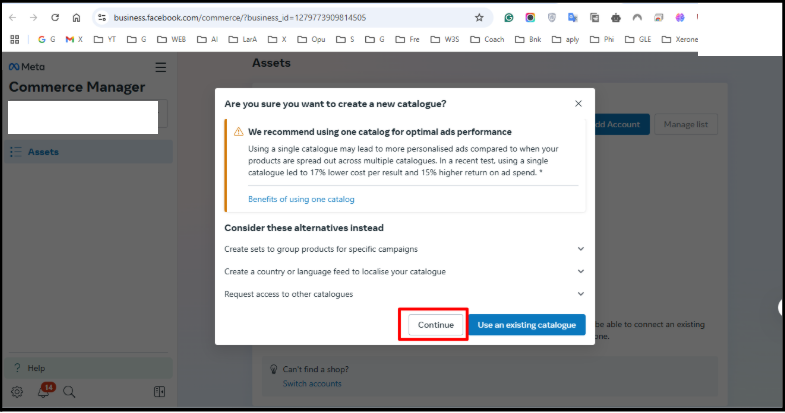This screenshot has width=785, height=413.
Task: Click the sidebar search magnifier icon
Action: (69, 392)
